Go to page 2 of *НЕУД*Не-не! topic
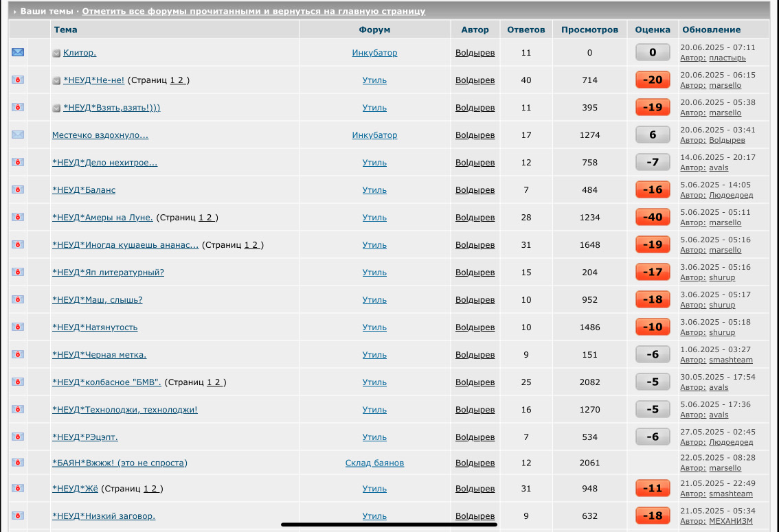This screenshot has height=532, width=779. pyautogui.click(x=181, y=80)
